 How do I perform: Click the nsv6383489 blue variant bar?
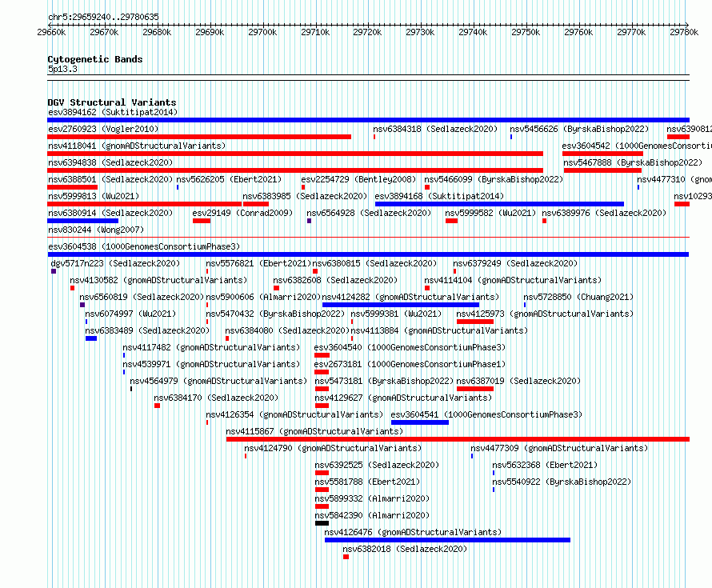[91, 338]
